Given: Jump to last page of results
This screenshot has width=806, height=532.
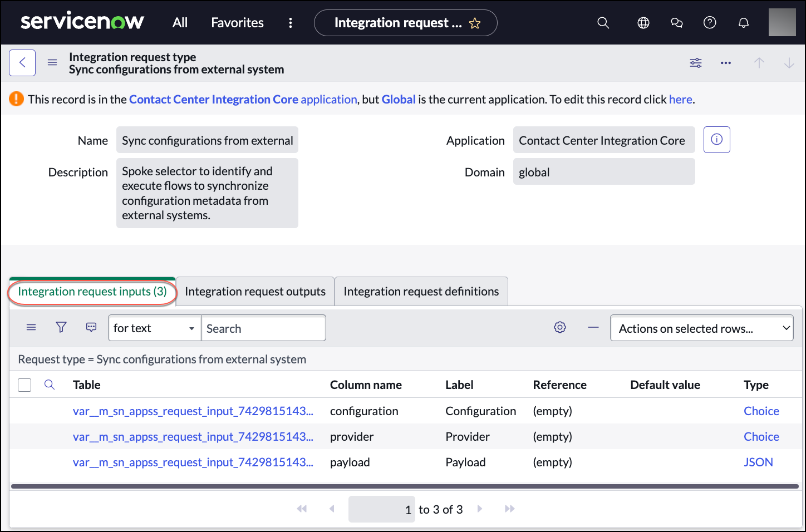Looking at the screenshot, I should pos(509,509).
